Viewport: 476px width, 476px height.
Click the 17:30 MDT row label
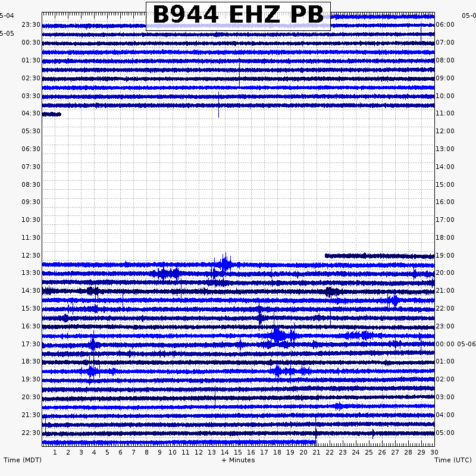click(31, 344)
